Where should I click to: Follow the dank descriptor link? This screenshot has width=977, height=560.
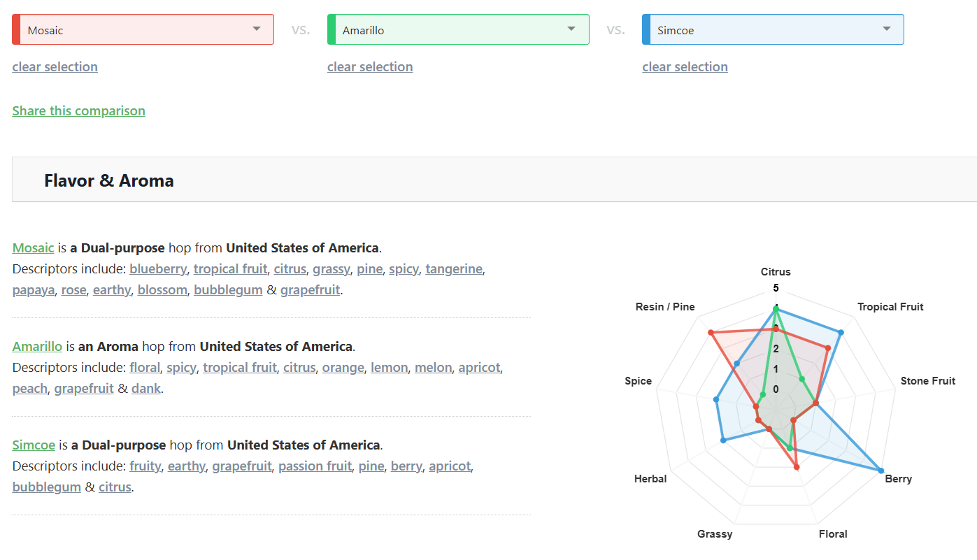[146, 389]
